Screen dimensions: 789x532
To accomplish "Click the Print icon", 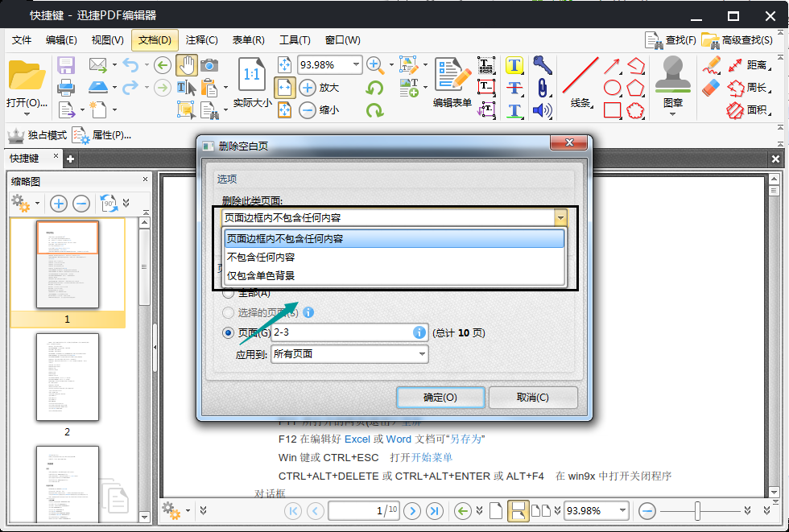I will [66, 88].
